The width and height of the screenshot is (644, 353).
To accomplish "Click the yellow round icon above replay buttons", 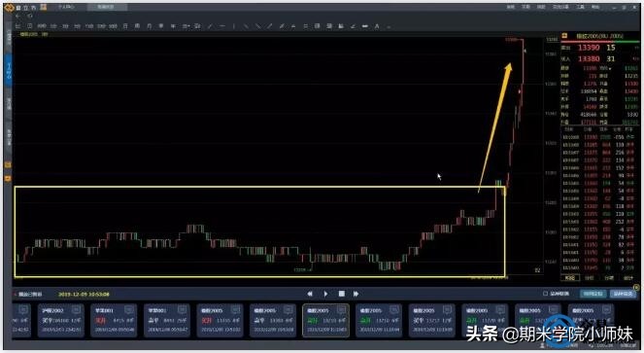I will 636,287.
